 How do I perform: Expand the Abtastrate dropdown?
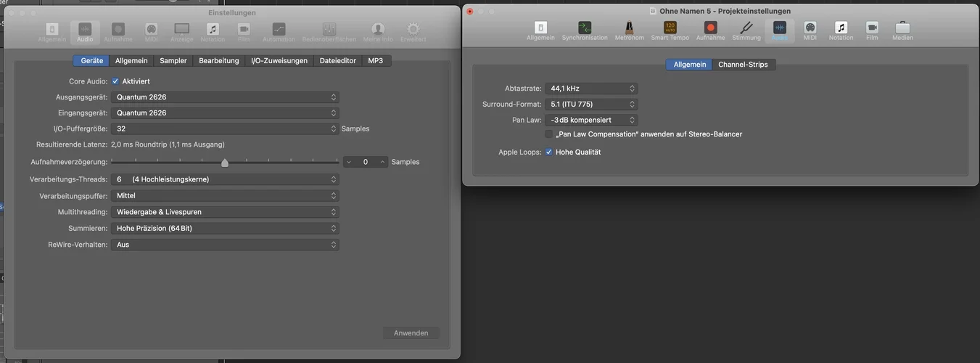591,89
